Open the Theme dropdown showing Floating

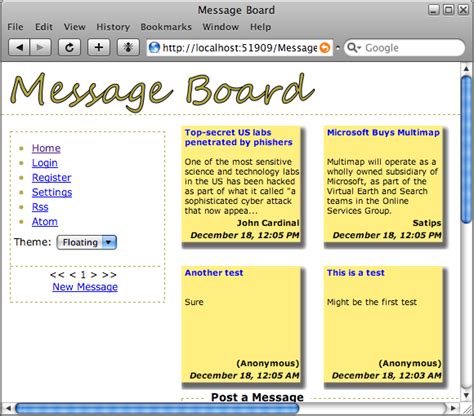pos(86,242)
